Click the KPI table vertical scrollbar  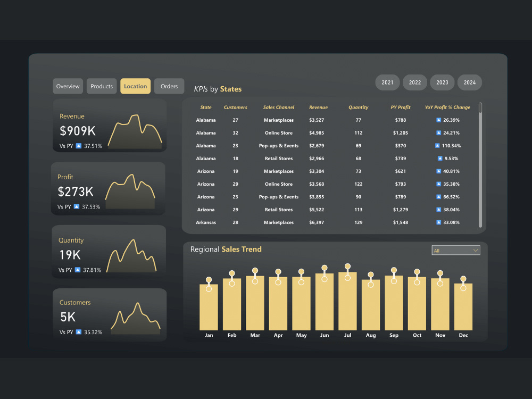pos(480,165)
